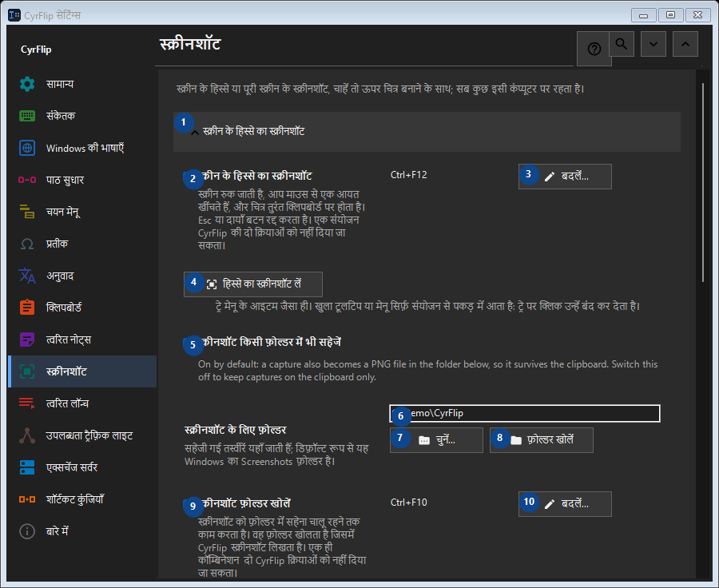Click the क्लिपबोर्ड clipboard icon
Viewport: 719px width, 588px height.
(x=27, y=308)
